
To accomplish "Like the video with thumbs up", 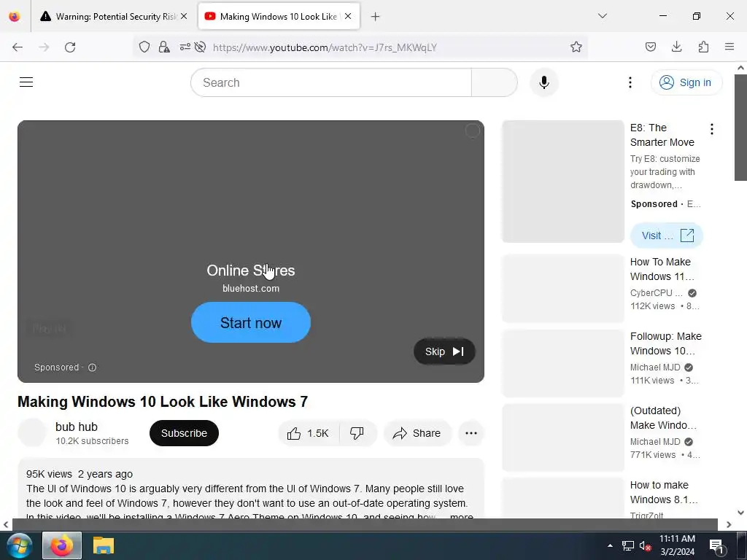I will click(309, 433).
